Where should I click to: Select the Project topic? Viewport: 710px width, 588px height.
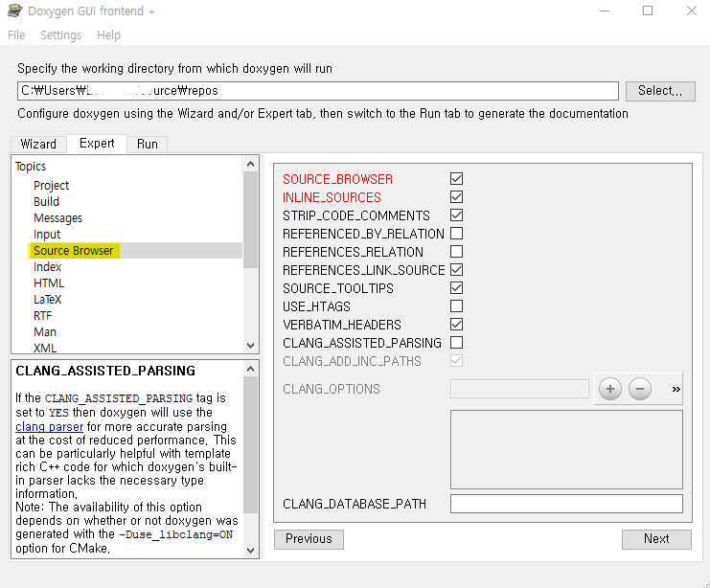click(51, 186)
